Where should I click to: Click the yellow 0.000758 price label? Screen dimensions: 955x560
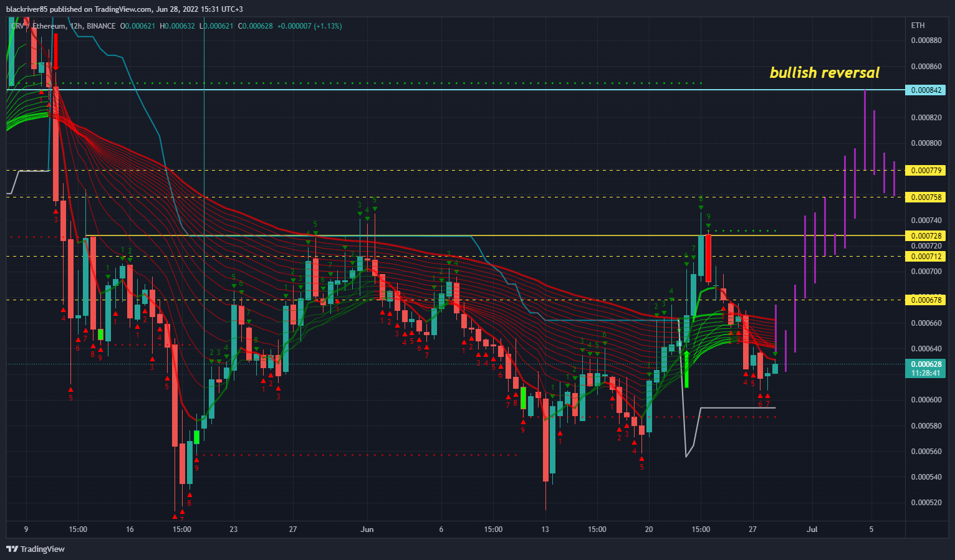point(926,197)
